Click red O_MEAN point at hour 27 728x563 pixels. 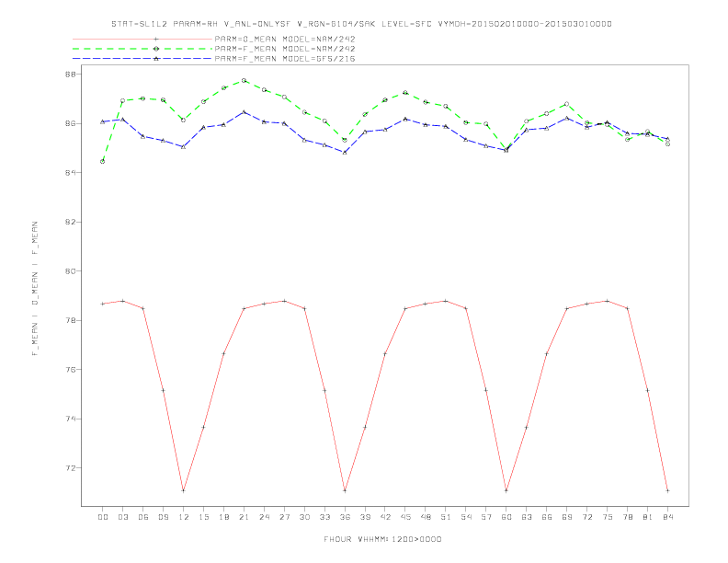pos(284,301)
